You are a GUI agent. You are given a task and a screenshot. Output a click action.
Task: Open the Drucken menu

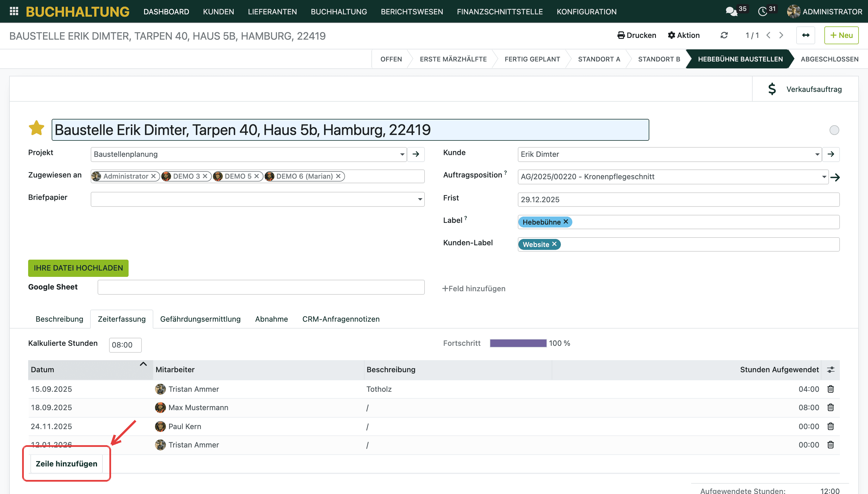click(x=637, y=35)
